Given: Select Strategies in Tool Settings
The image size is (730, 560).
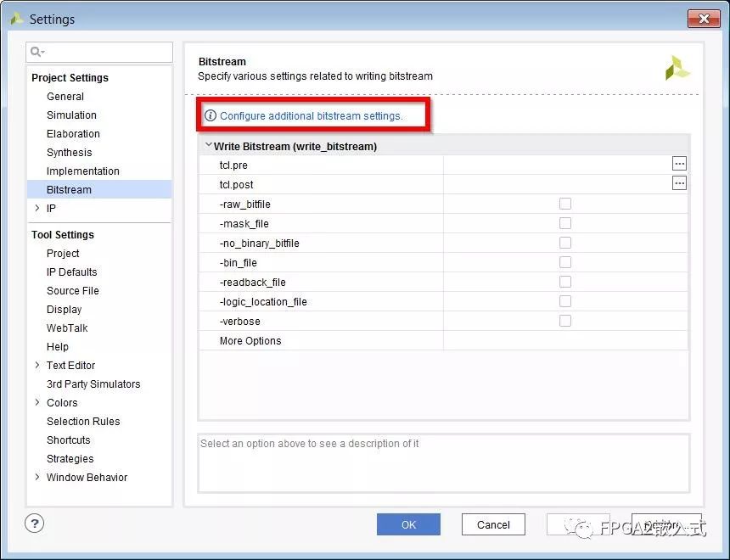Looking at the screenshot, I should coord(70,458).
